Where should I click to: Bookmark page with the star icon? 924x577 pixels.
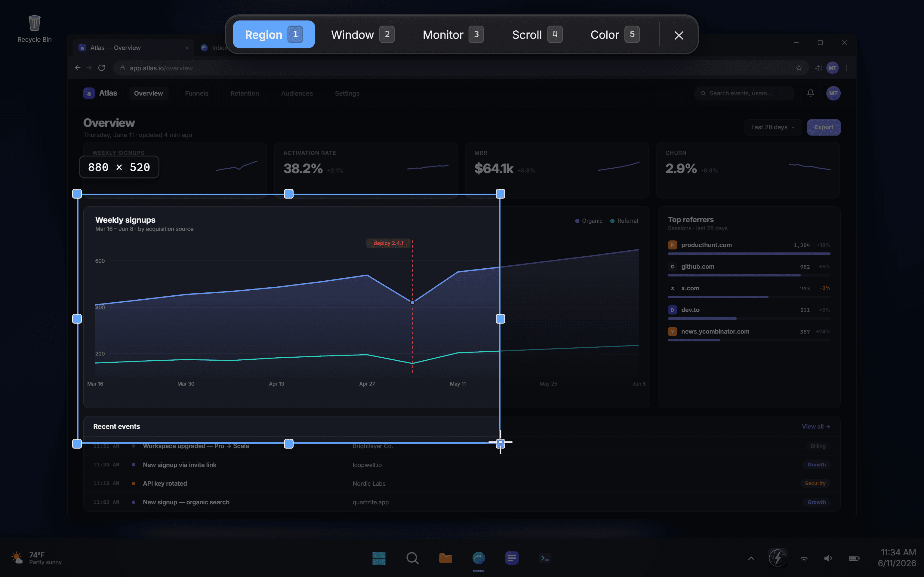tap(798, 68)
